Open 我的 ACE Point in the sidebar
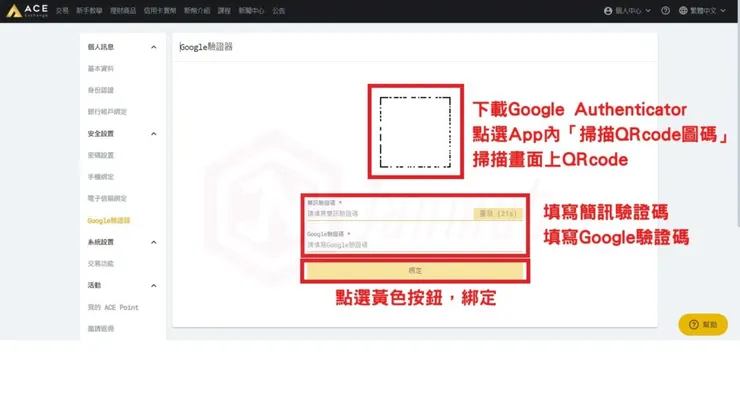 click(x=113, y=307)
